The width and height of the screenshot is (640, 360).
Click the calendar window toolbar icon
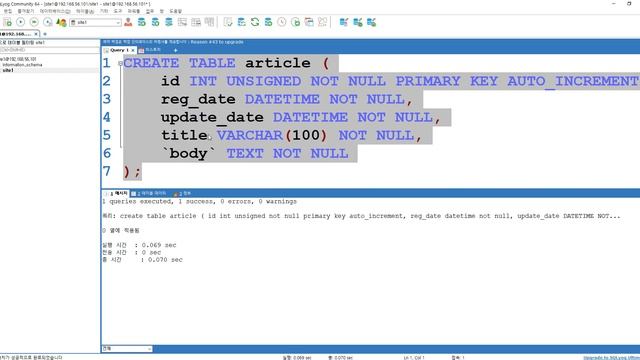point(309,22)
